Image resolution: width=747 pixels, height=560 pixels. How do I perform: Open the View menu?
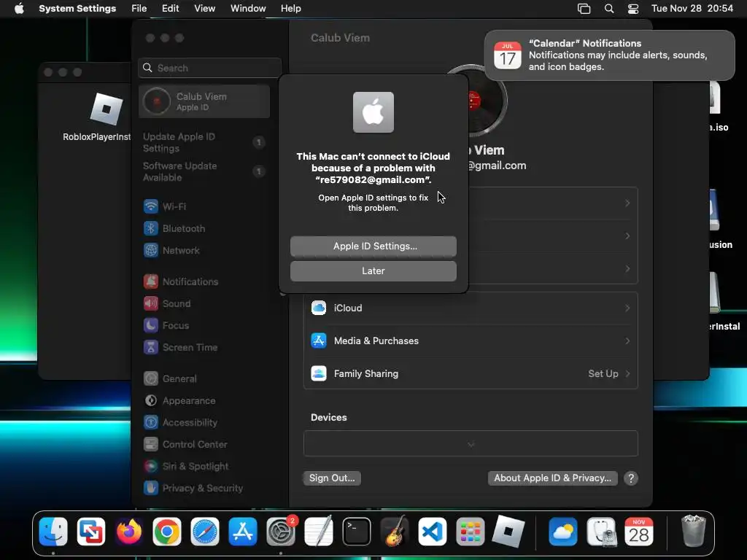[204, 9]
